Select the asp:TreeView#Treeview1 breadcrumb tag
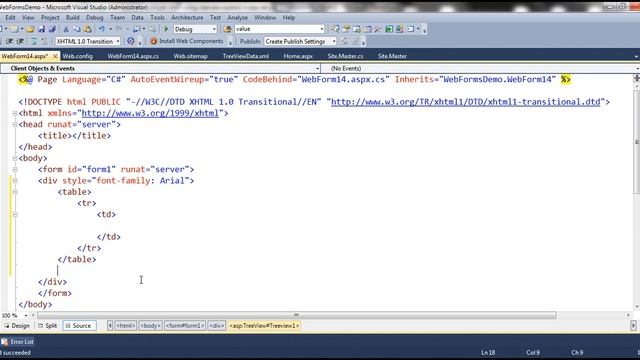 click(x=264, y=326)
